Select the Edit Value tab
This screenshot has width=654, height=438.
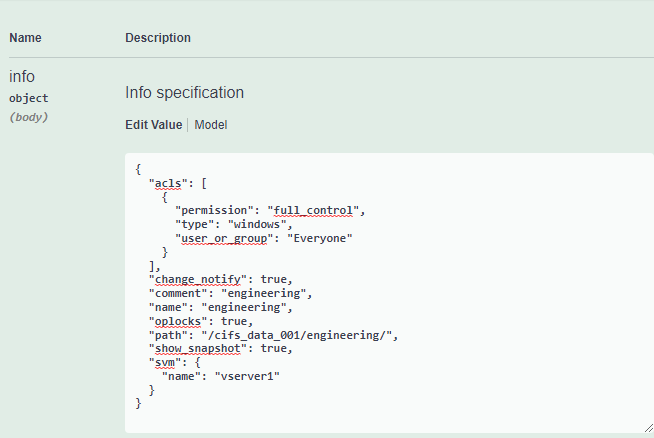coord(153,125)
